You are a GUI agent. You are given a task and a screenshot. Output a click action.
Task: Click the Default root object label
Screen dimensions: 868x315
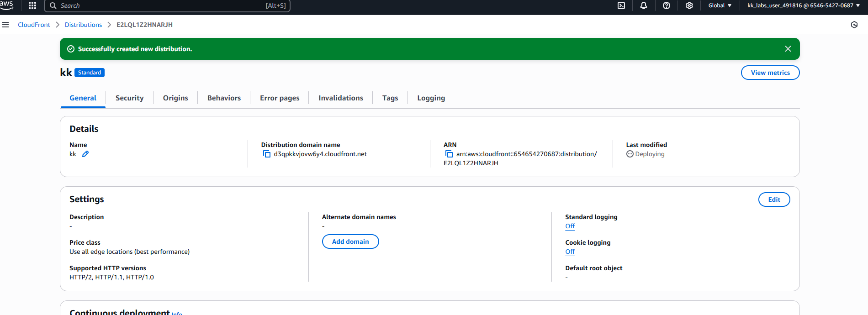coord(593,268)
